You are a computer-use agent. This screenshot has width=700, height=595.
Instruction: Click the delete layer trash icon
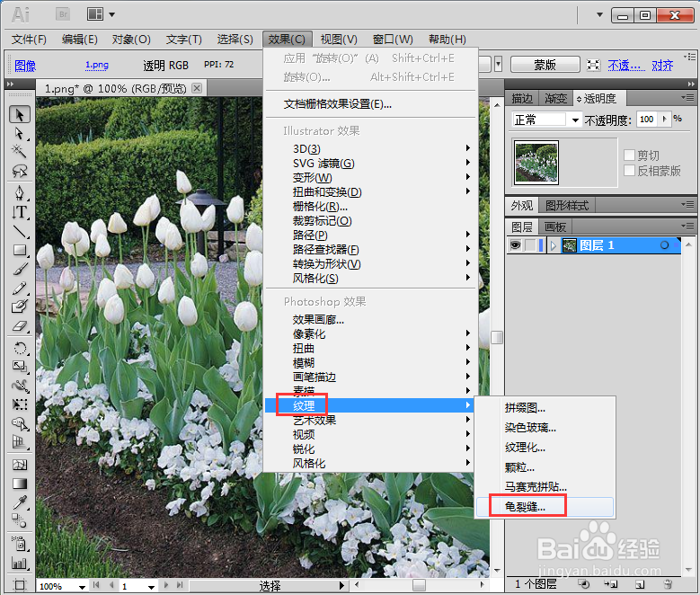click(668, 584)
